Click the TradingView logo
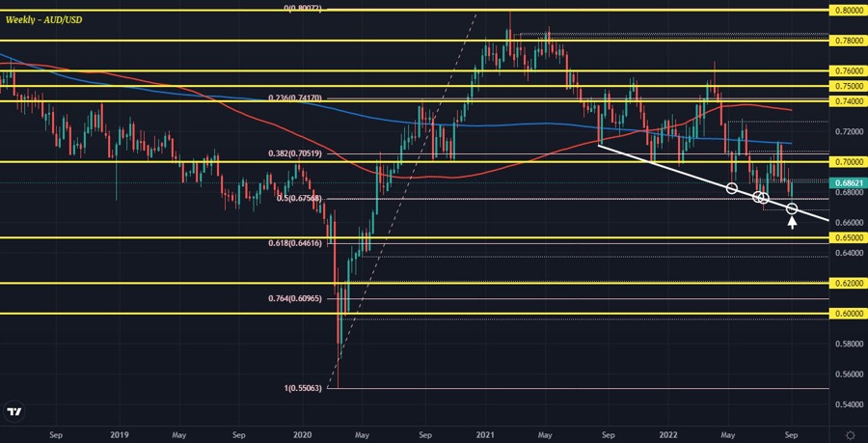The width and height of the screenshot is (868, 443). pyautogui.click(x=14, y=412)
